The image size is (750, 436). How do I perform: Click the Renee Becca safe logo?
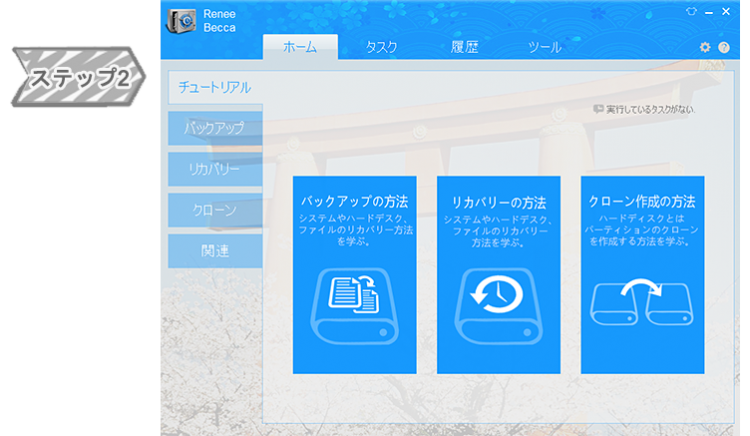point(181,21)
